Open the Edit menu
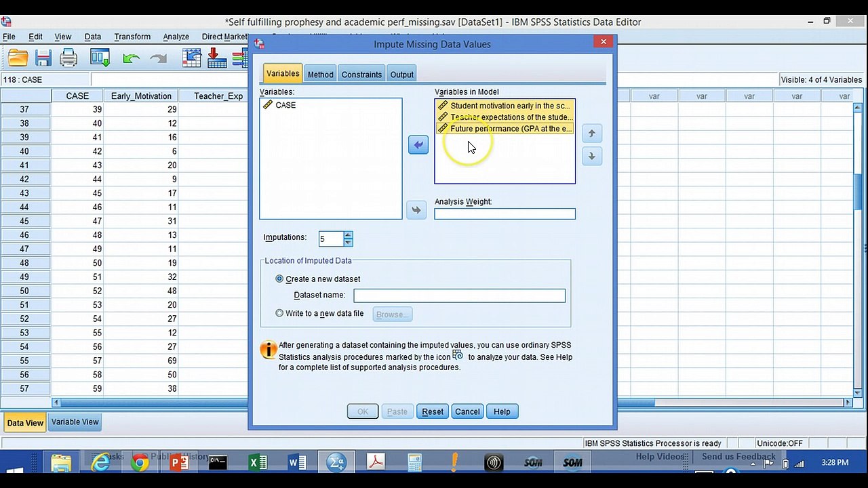Screen dimensions: 868x488 [35, 37]
